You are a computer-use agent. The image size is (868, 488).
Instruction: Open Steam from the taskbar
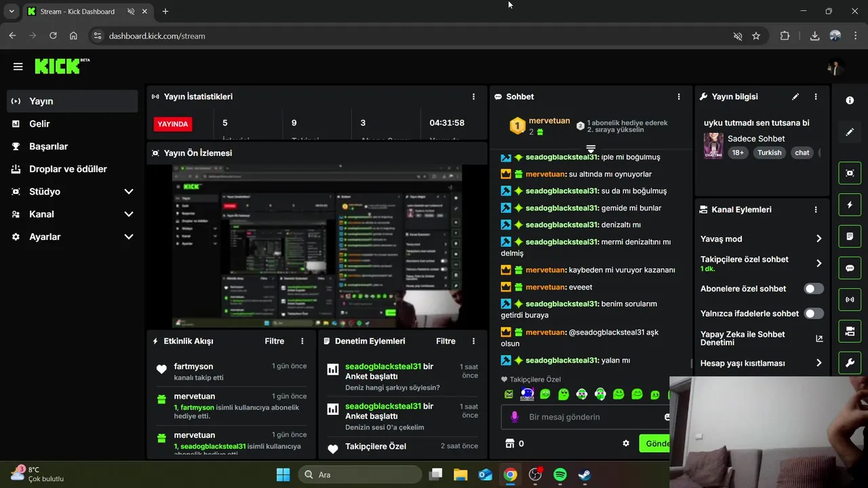pos(585,474)
